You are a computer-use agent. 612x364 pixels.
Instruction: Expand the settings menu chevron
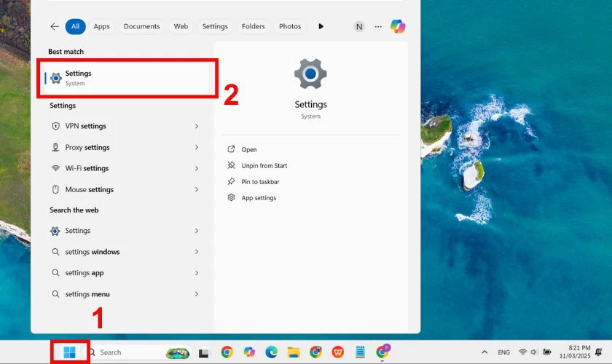[x=197, y=294]
